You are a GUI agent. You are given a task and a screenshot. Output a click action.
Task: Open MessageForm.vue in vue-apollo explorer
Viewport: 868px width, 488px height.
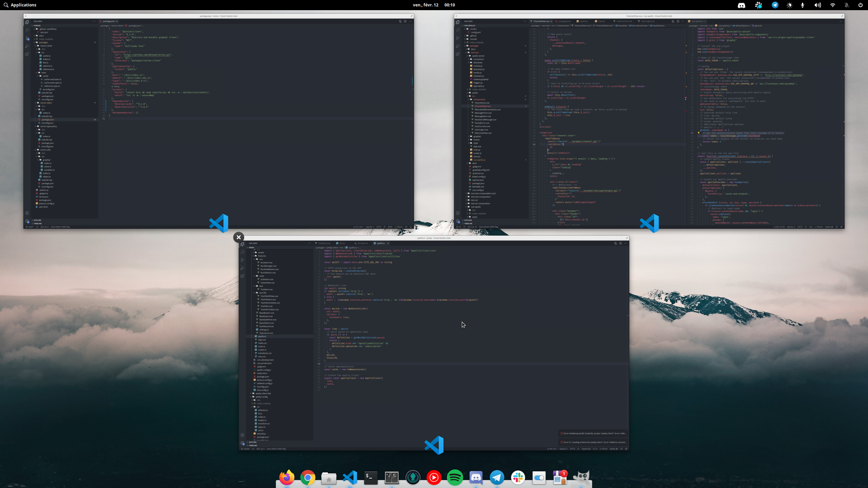click(483, 113)
